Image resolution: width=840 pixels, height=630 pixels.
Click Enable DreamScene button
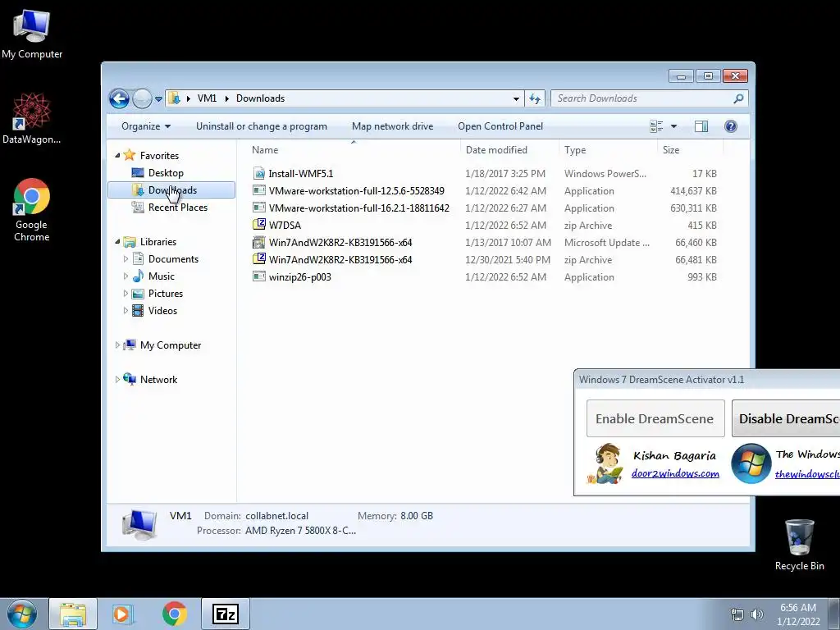(x=655, y=418)
